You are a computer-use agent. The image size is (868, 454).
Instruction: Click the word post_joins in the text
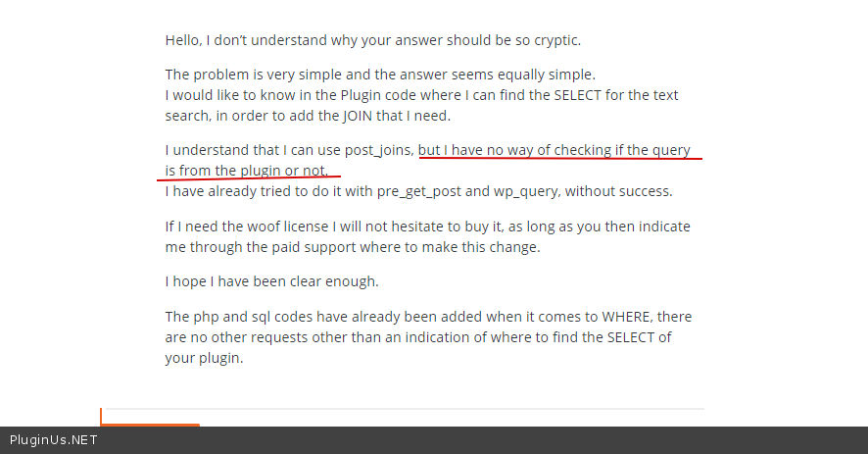click(x=378, y=150)
